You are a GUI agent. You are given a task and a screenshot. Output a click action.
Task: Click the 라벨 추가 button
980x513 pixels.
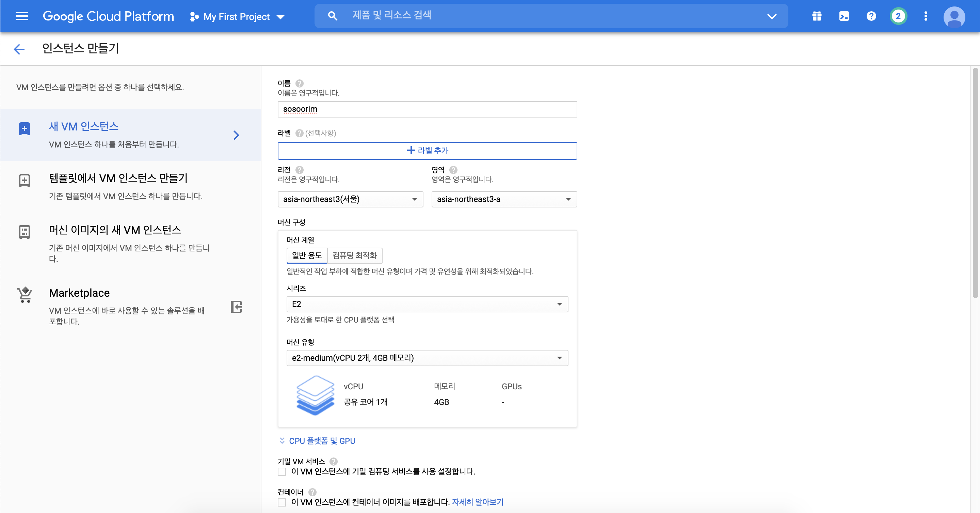[427, 151]
